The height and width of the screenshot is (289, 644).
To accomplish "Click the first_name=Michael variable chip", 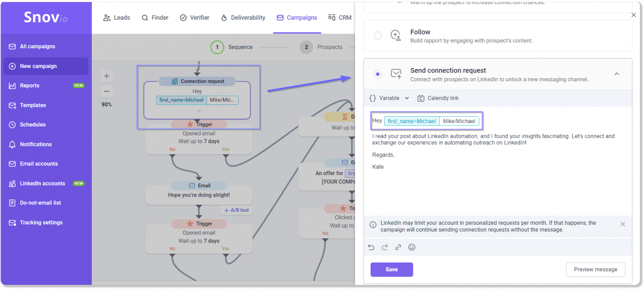I will pyautogui.click(x=412, y=121).
